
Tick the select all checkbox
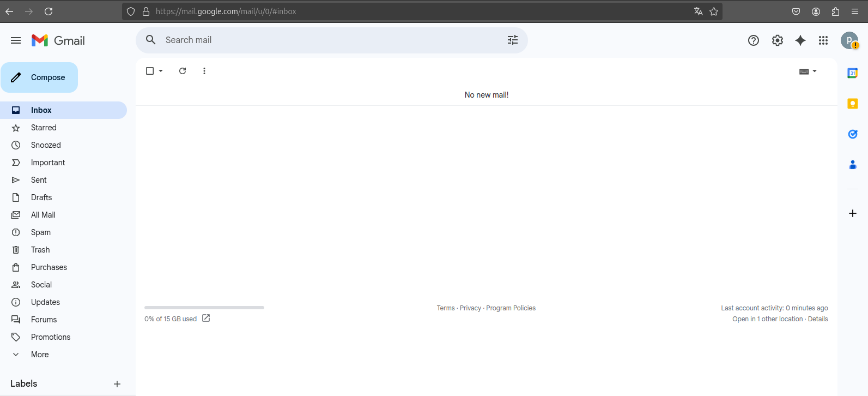(150, 71)
